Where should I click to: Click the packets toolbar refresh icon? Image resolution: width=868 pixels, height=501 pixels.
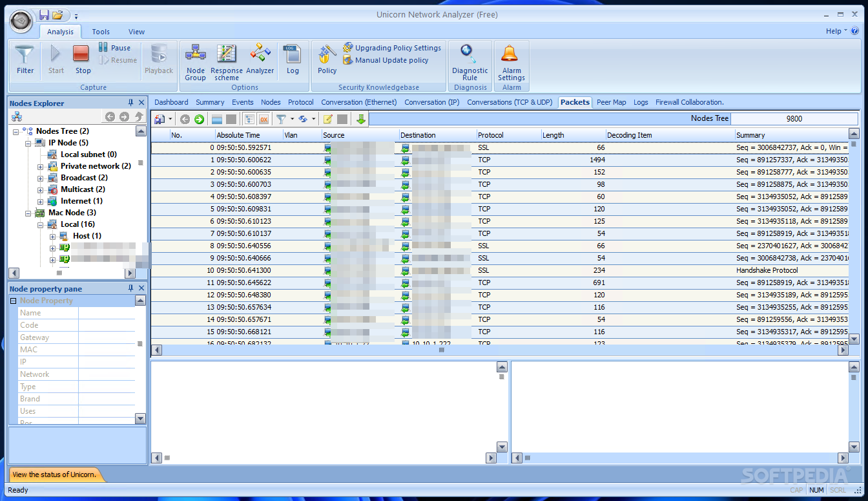tap(302, 119)
